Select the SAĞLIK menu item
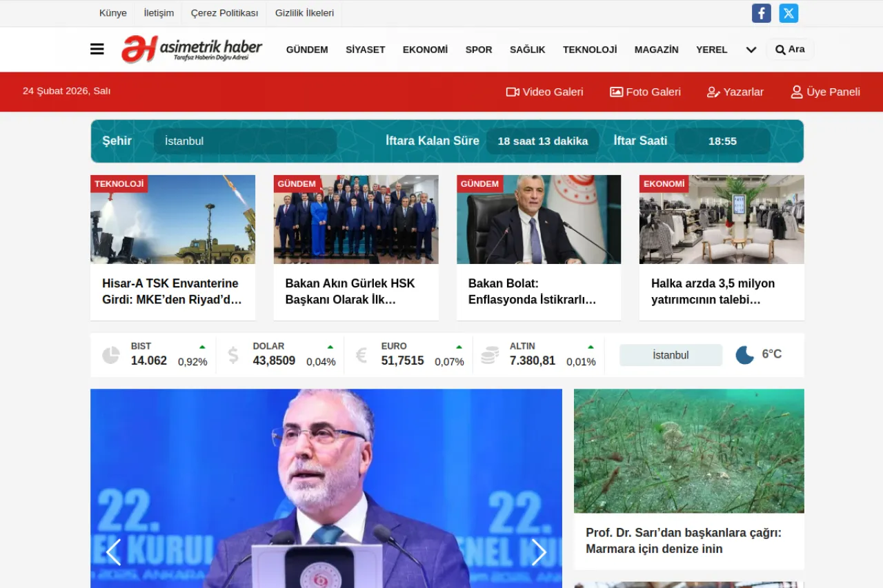The width and height of the screenshot is (883, 588). click(x=527, y=50)
